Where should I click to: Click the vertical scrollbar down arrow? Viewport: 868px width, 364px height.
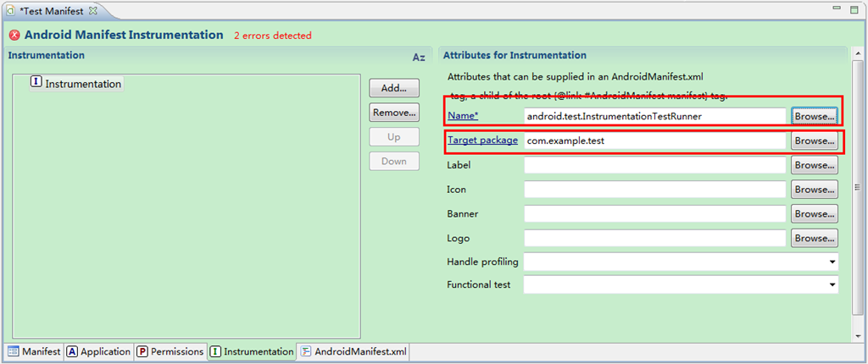click(858, 336)
